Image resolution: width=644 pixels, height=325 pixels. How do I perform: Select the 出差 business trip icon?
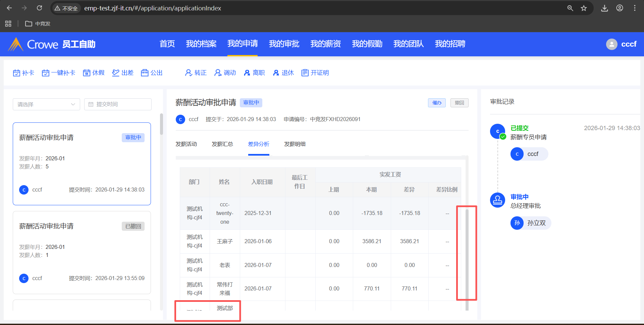point(116,73)
